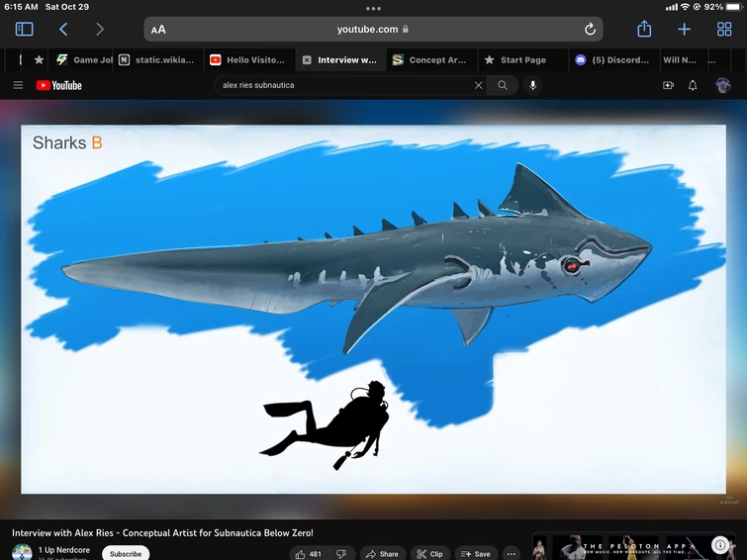Open the 1 Up Nerdcore channel avatar
This screenshot has width=747, height=560.
pos(22,553)
